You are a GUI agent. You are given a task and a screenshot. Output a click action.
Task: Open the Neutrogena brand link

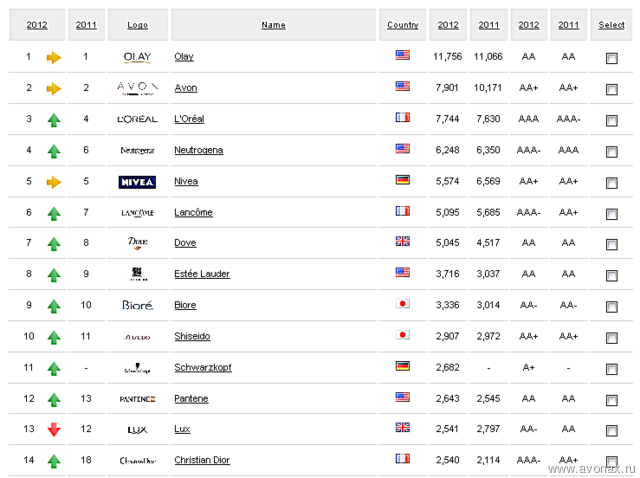point(199,150)
